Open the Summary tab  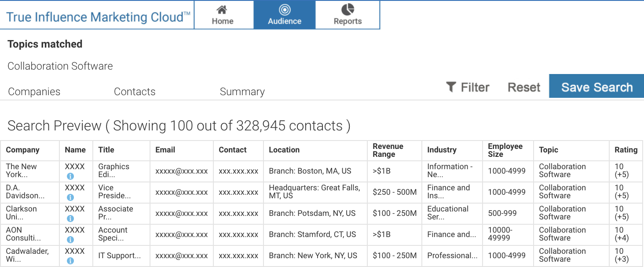pos(242,92)
